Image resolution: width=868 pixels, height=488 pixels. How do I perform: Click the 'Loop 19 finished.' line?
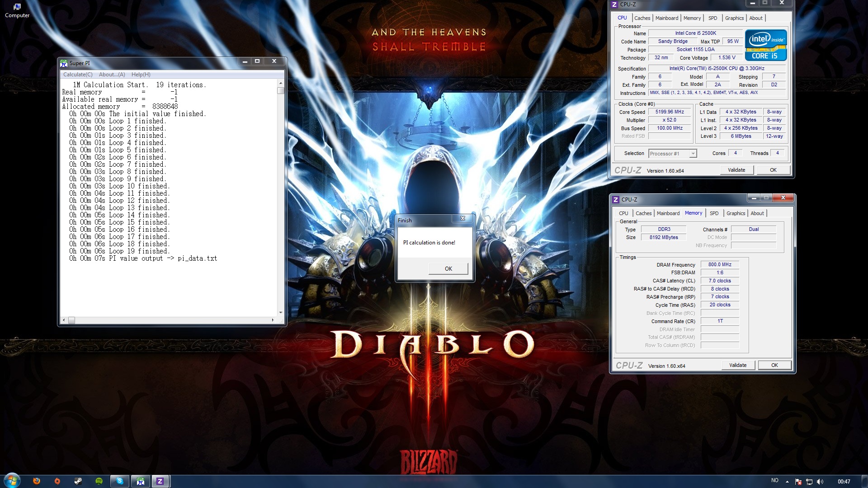point(120,251)
